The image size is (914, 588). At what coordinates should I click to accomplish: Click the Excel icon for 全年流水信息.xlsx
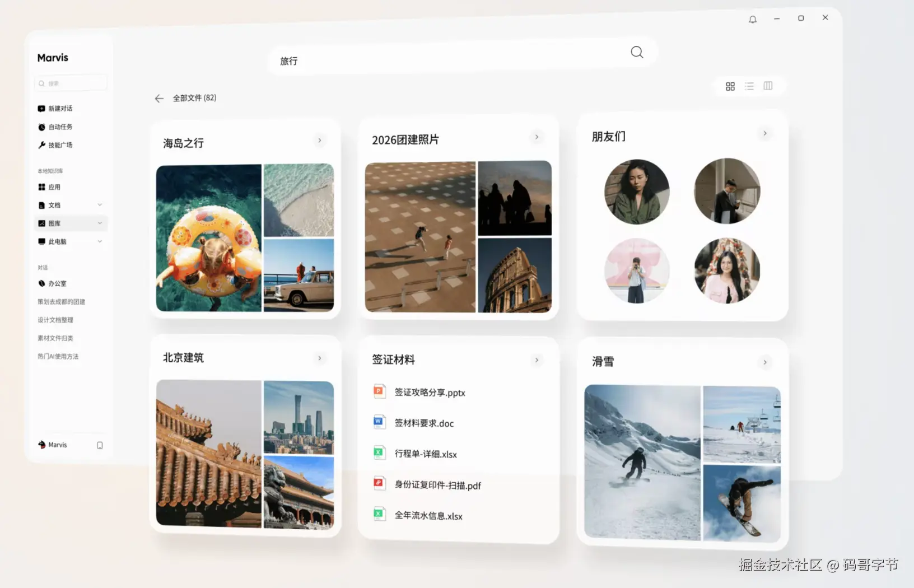coord(379,514)
